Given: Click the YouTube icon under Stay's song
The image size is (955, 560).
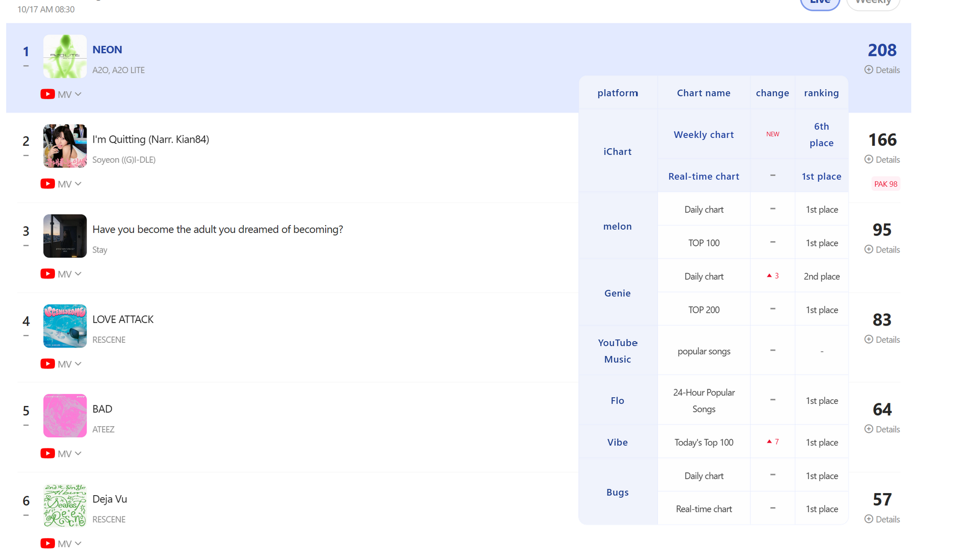Looking at the screenshot, I should (x=48, y=274).
